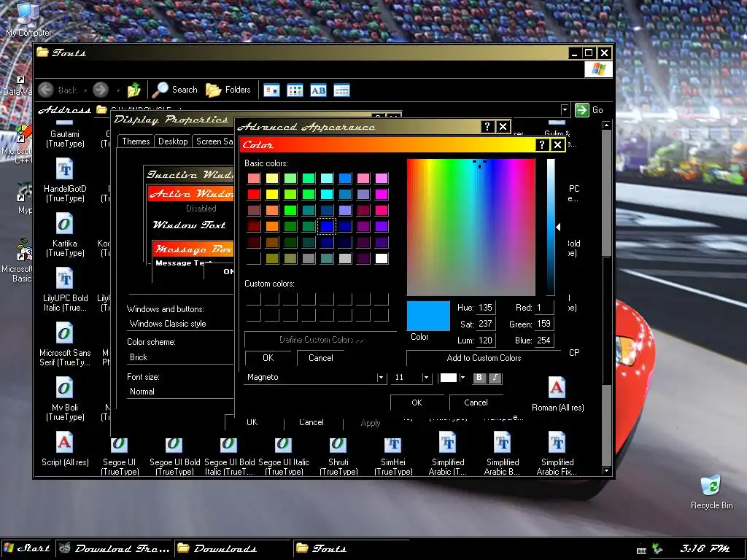Click the Red value field
Screen dimensions: 747x560
coord(543,308)
